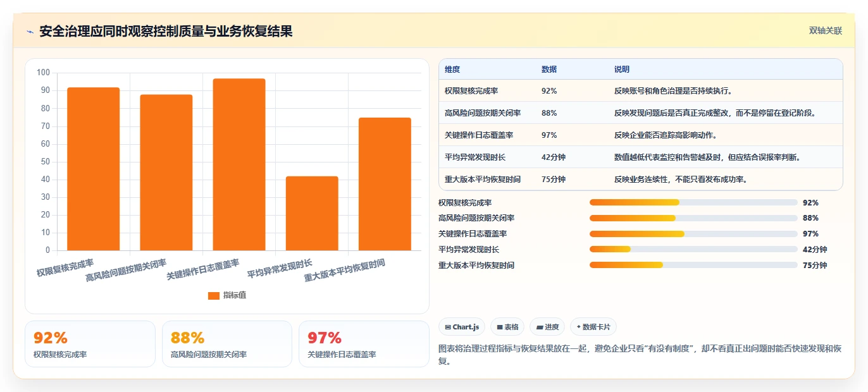Screen dimensions: 868x392
Task: Click the 平均异常发现时长 label in the progress list
Action: click(469, 249)
